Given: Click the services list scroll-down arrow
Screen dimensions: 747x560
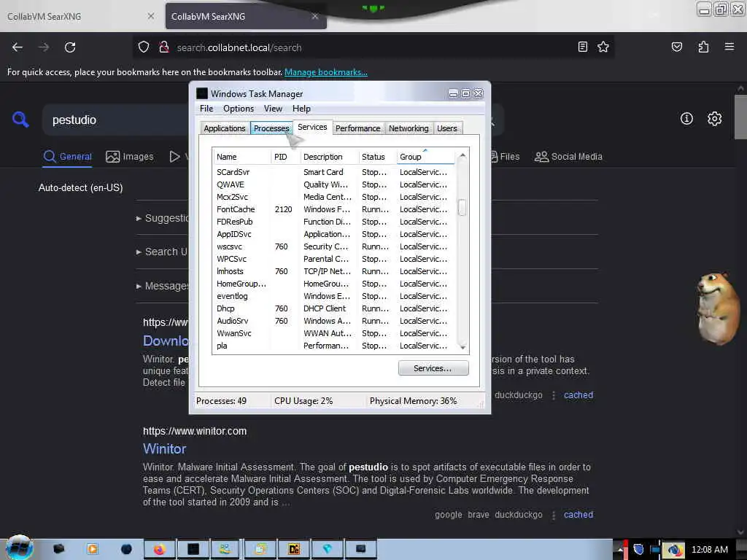Looking at the screenshot, I should click(462, 348).
